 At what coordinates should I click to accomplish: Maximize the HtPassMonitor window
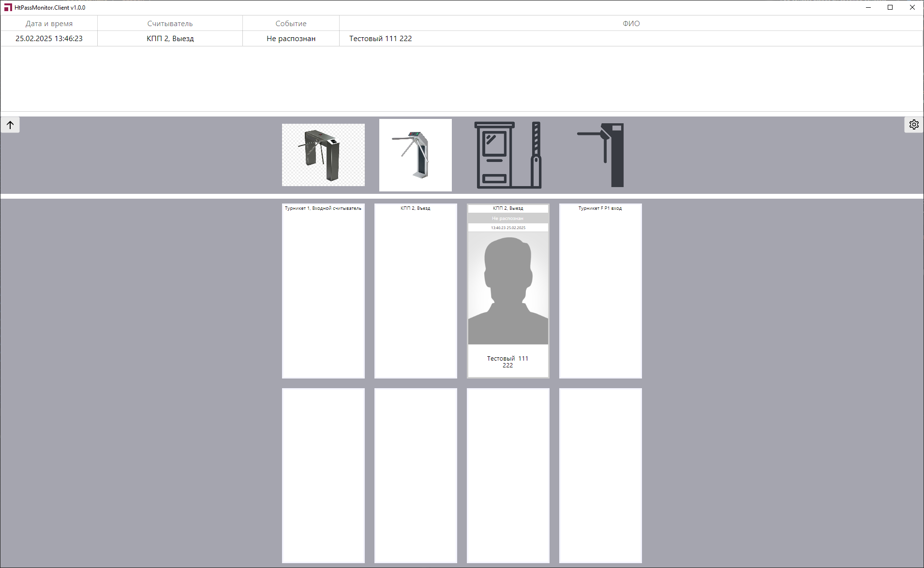click(x=890, y=8)
